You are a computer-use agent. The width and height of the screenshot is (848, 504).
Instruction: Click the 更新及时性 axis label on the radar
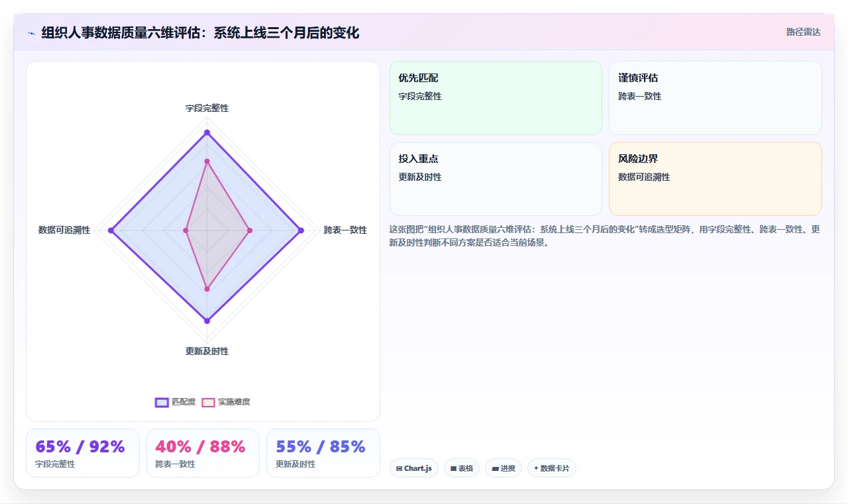[207, 351]
